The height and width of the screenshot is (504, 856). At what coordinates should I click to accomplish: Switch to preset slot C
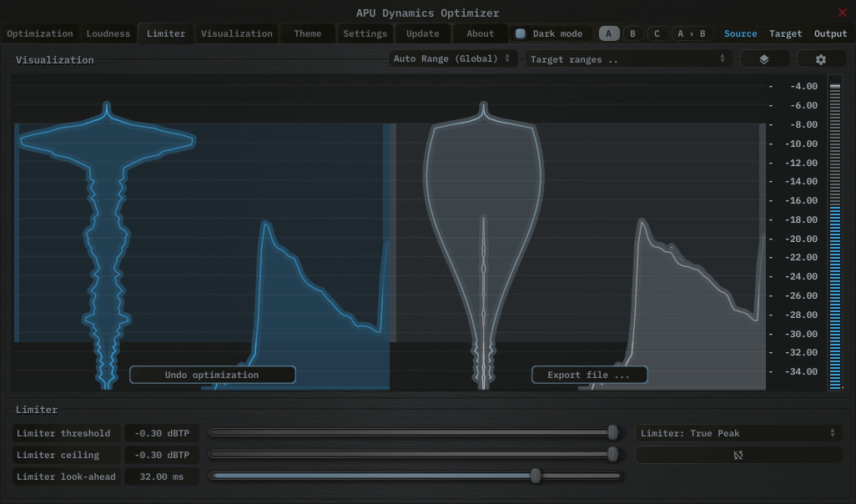(x=657, y=33)
